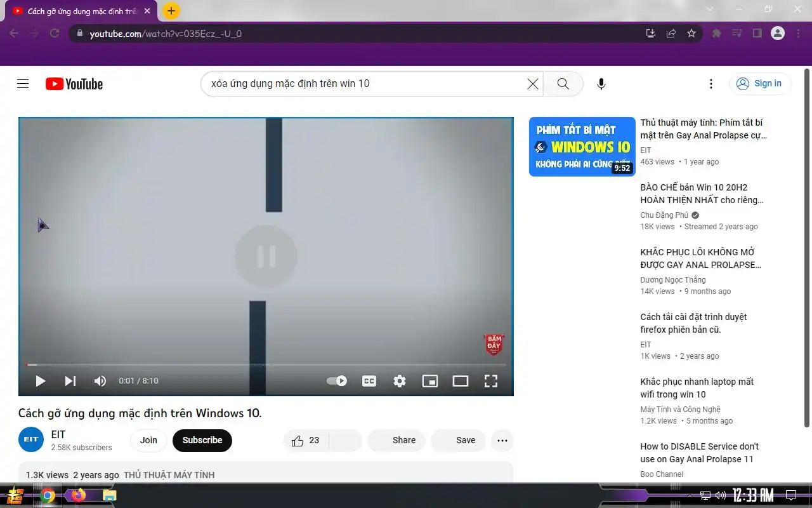Open Chrome from the taskbar
Image resolution: width=812 pixels, height=508 pixels.
pos(48,496)
